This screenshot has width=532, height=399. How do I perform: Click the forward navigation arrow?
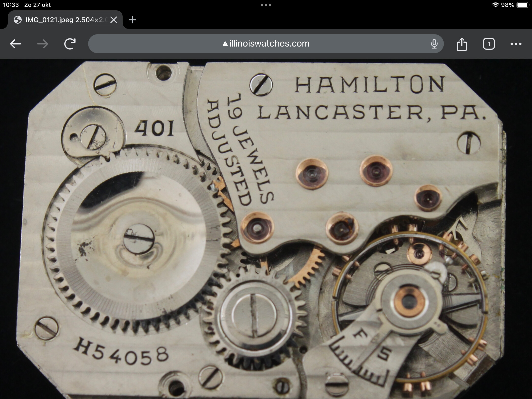point(43,44)
